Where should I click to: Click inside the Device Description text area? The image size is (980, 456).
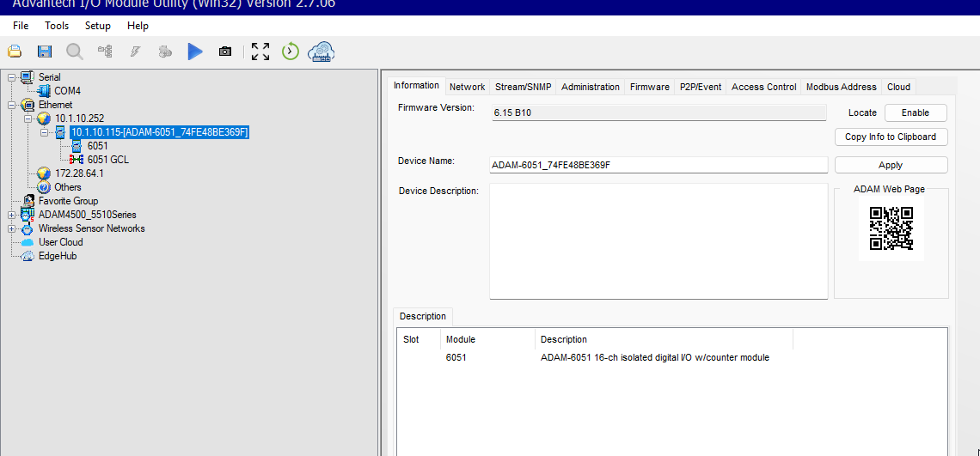(658, 241)
